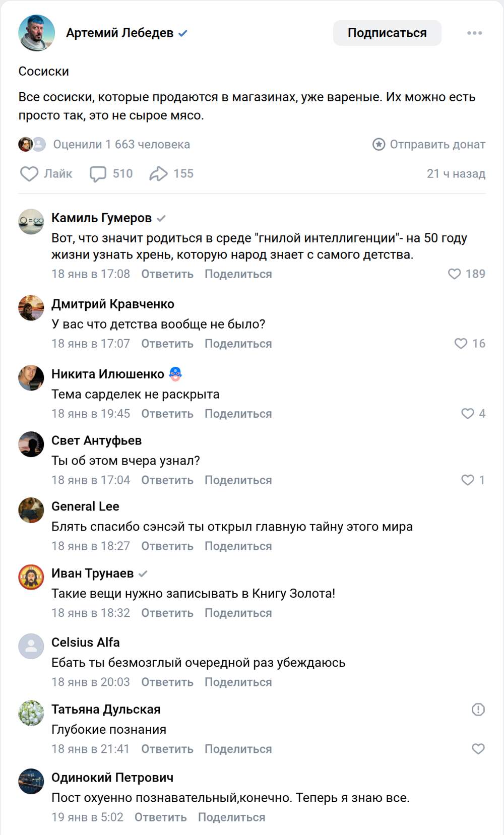Toggle the like on Татьяна Дульская's comment
Viewport: 504px width, 835px height.
click(x=478, y=749)
